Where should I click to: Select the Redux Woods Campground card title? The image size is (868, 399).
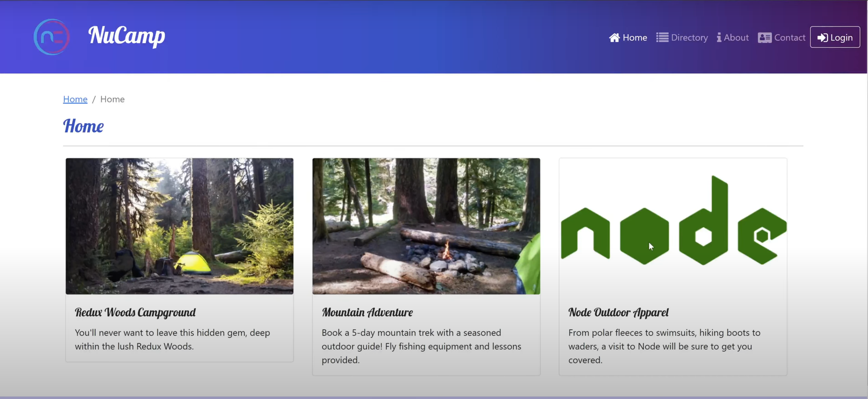coord(135,312)
